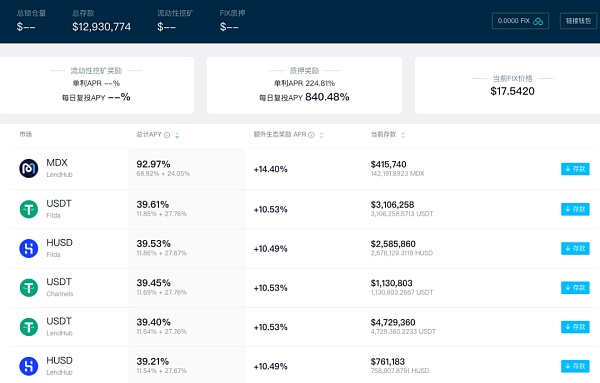This screenshot has width=600, height=383.
Task: Click the HUSD LendHub token icon
Action: coord(29,366)
